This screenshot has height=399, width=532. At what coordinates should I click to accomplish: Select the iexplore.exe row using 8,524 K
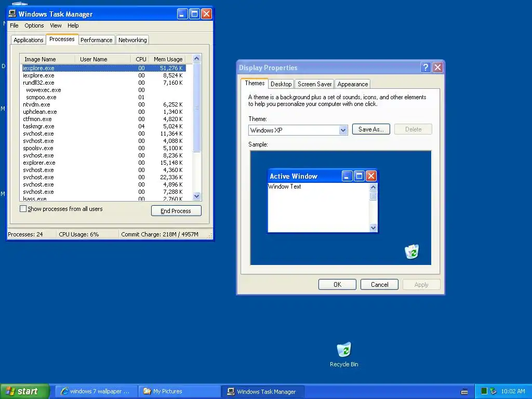pos(103,75)
